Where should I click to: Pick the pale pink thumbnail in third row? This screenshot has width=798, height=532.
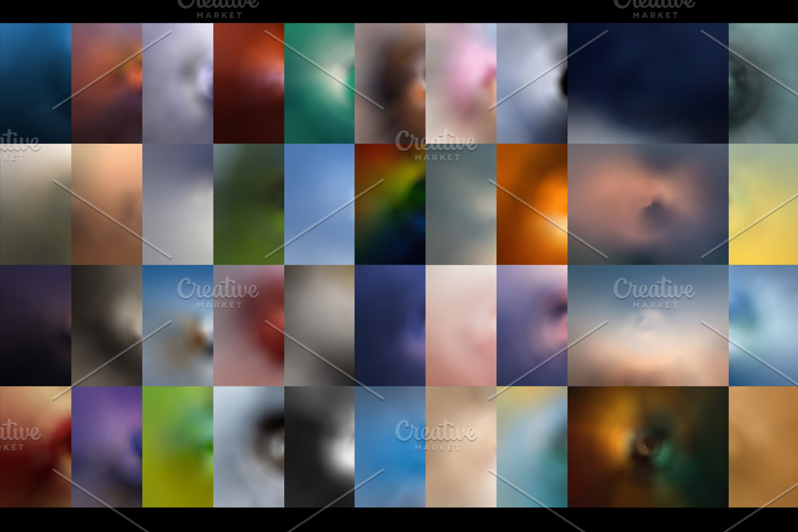pyautogui.click(x=461, y=326)
